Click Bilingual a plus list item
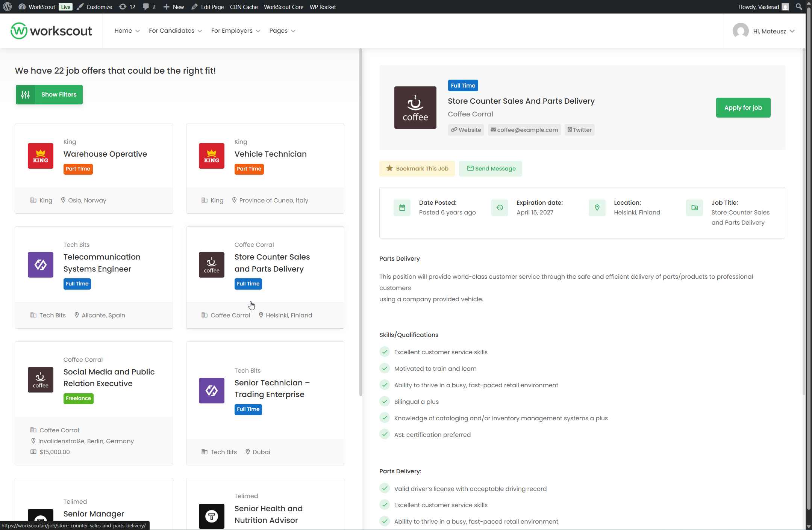This screenshot has height=530, width=812. tap(417, 402)
